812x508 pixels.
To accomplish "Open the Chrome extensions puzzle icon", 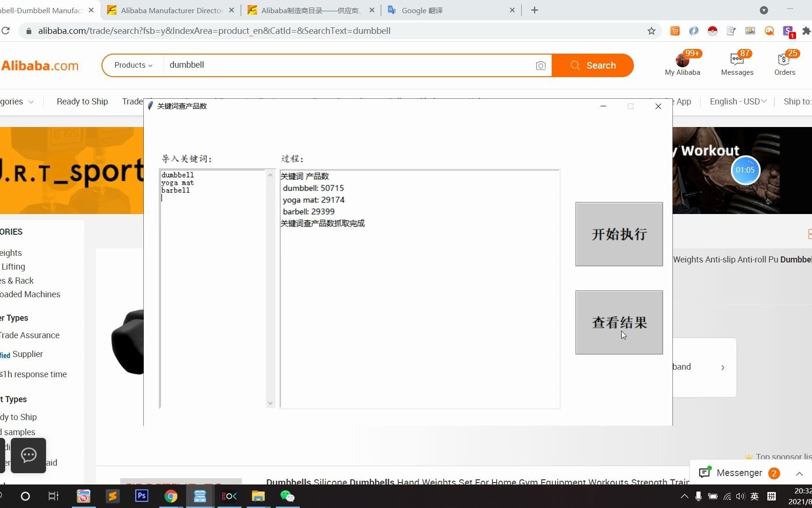I will [806, 31].
